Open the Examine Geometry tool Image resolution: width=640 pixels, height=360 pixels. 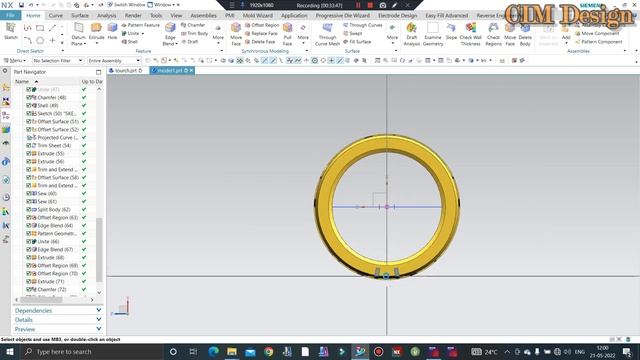tap(433, 34)
